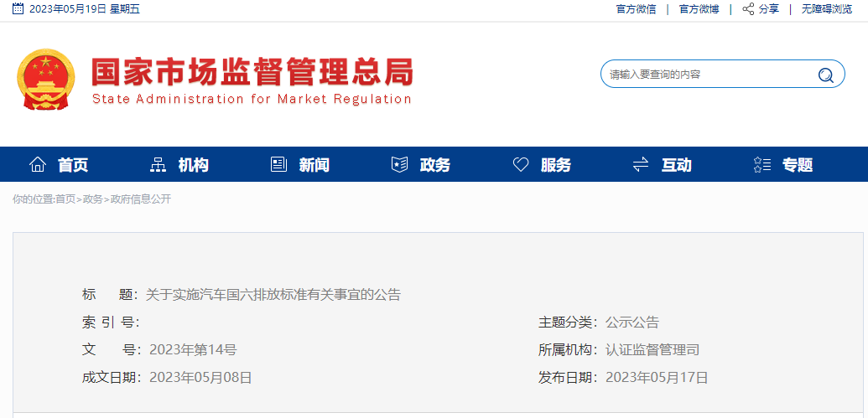Open the 政务 navigation menu item

pyautogui.click(x=435, y=165)
